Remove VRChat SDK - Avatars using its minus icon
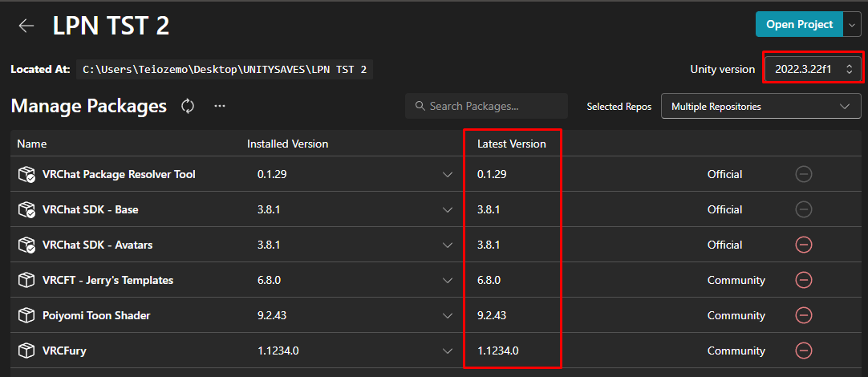 click(x=803, y=245)
